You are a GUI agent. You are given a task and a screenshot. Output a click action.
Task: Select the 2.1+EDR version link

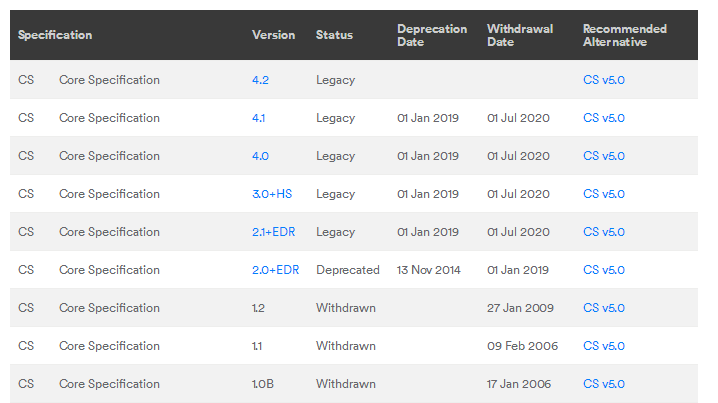click(x=275, y=232)
